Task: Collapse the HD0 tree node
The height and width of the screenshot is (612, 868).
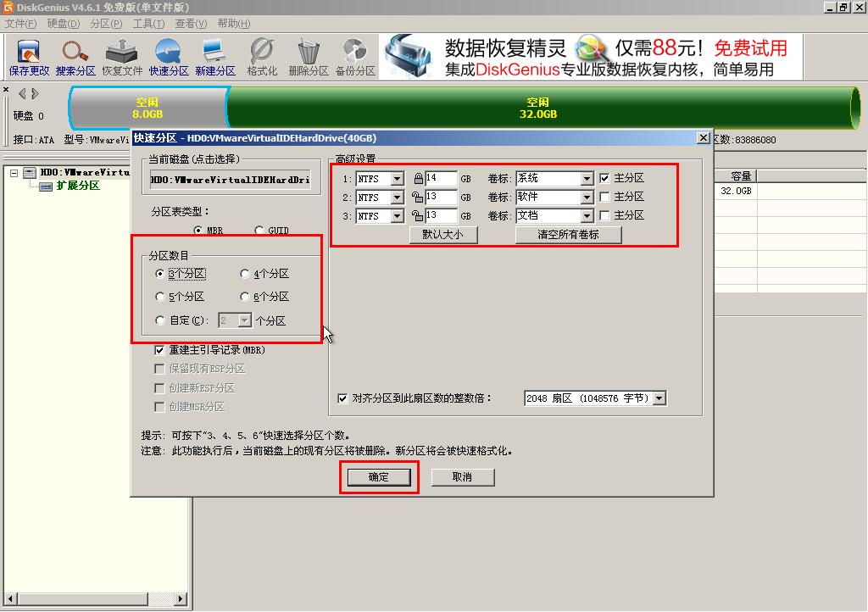Action: [x=14, y=173]
